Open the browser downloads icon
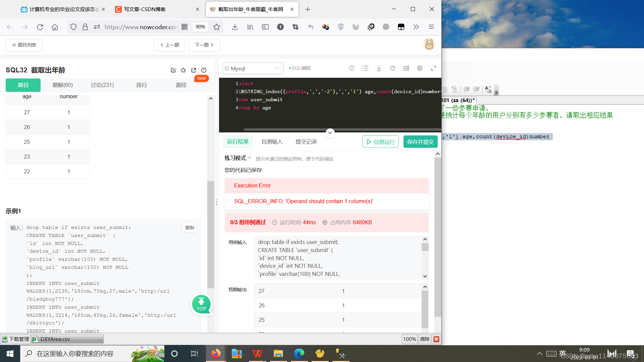 [235, 27]
